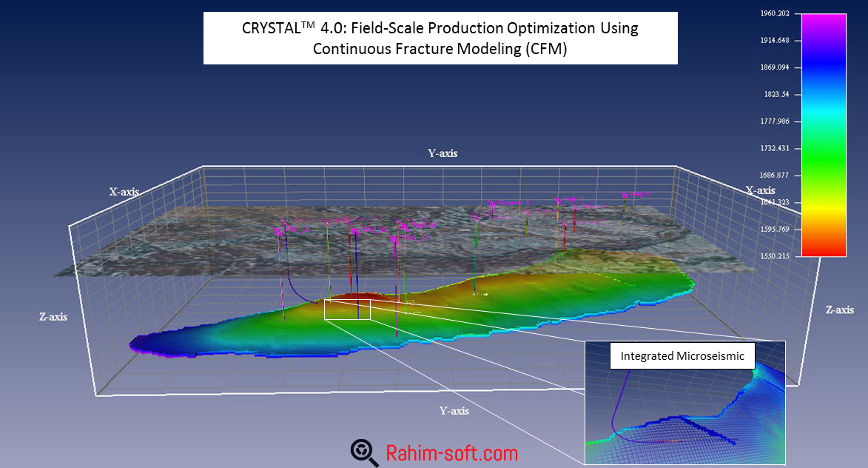
Task: Click the 1823.54 legend value
Action: click(x=776, y=94)
